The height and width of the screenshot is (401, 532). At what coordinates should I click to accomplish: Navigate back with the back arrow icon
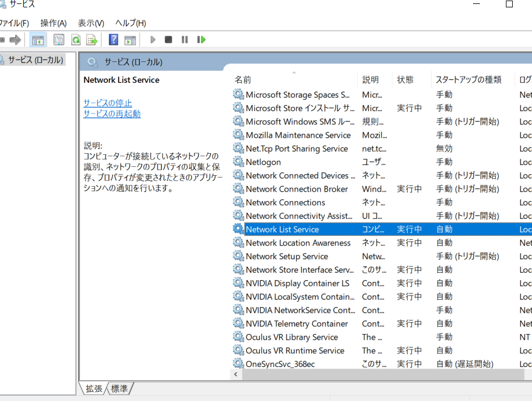[x=3, y=39]
